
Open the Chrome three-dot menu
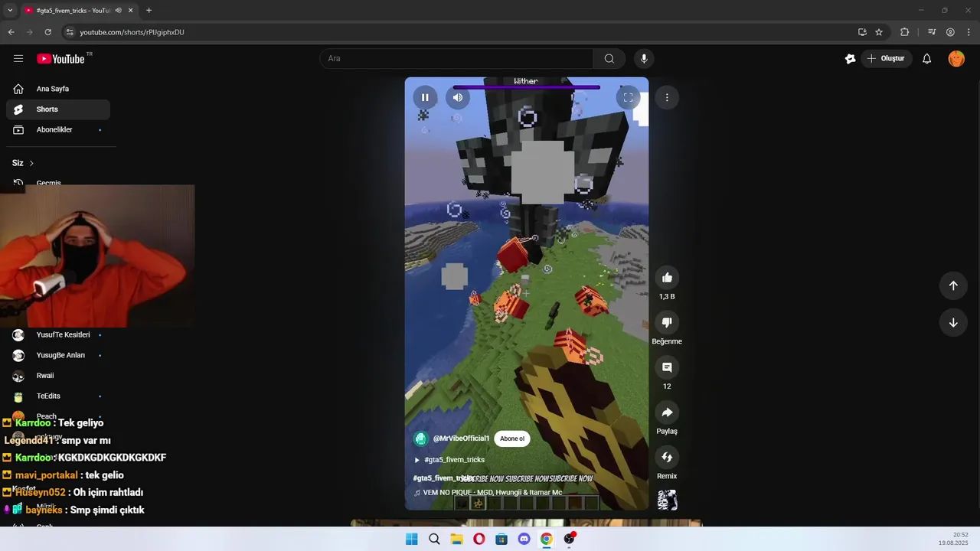point(969,32)
